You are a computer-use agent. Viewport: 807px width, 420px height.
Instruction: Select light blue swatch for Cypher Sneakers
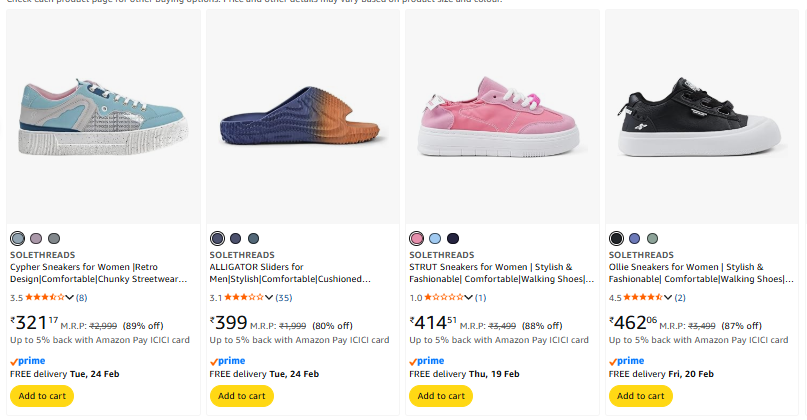coord(18,238)
